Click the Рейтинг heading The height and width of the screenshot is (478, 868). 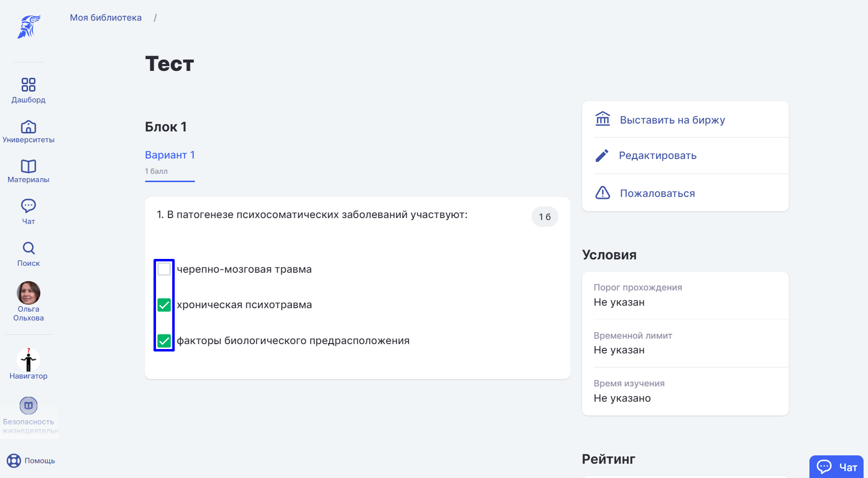(x=609, y=459)
